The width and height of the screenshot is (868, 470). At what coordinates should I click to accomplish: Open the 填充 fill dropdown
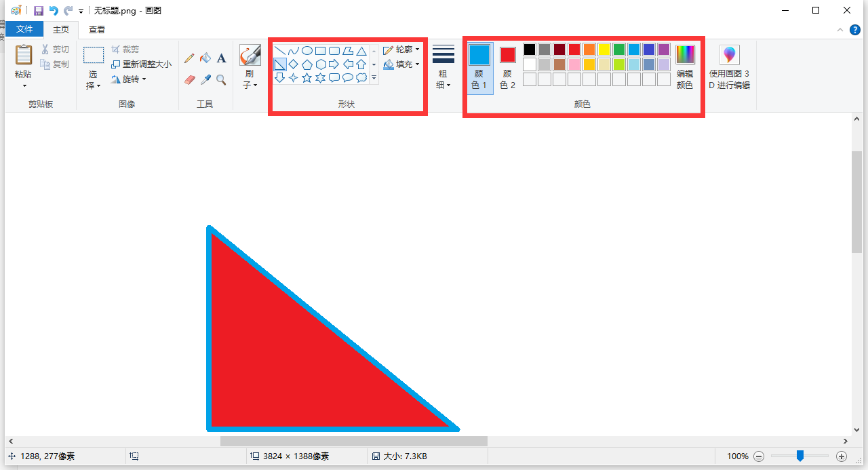click(x=401, y=64)
